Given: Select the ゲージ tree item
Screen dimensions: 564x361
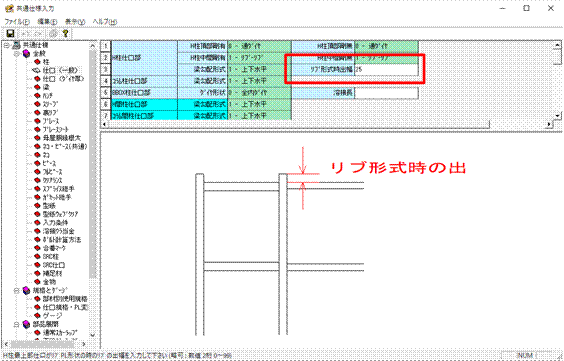Looking at the screenshot, I should [52, 316].
